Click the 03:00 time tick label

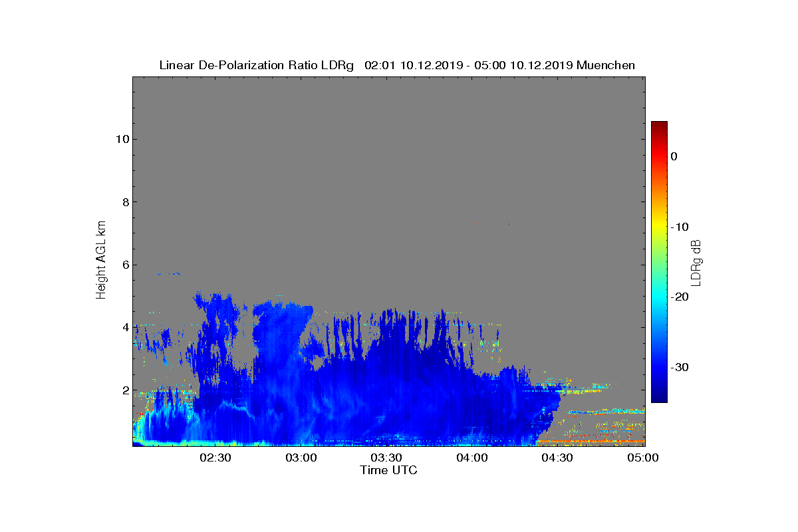pyautogui.click(x=301, y=458)
